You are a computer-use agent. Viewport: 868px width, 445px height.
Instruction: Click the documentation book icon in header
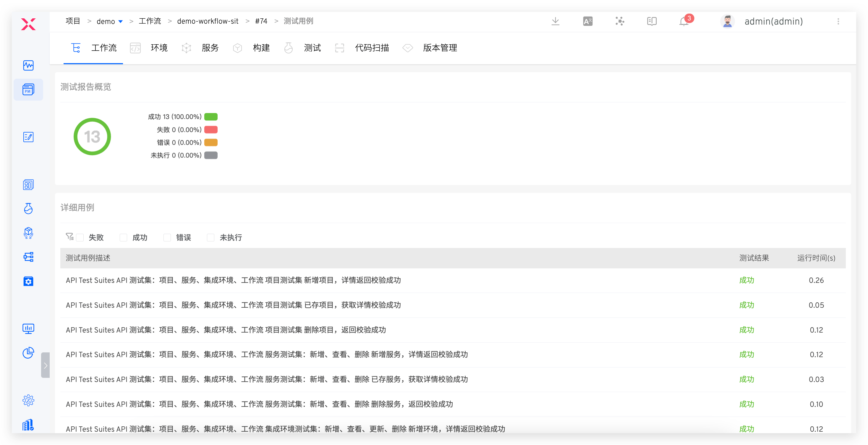click(652, 22)
